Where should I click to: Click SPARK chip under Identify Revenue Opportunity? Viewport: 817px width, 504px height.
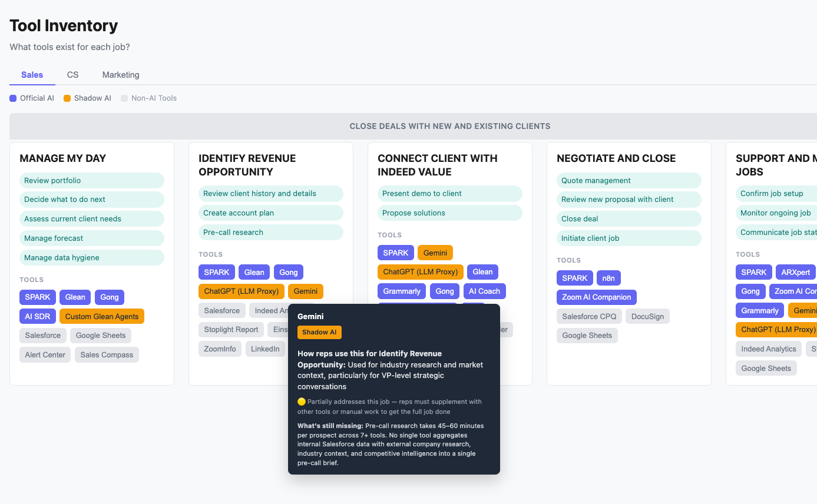tap(217, 272)
